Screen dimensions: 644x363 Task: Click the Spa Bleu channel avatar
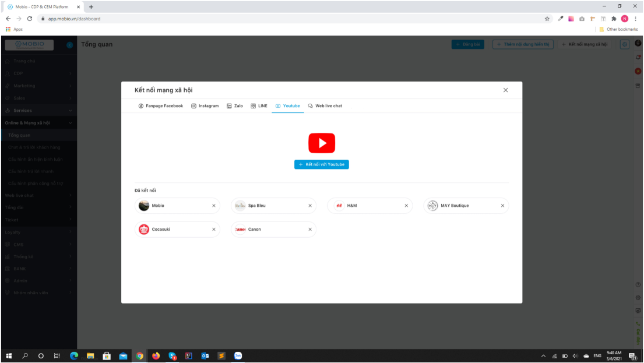pyautogui.click(x=240, y=206)
